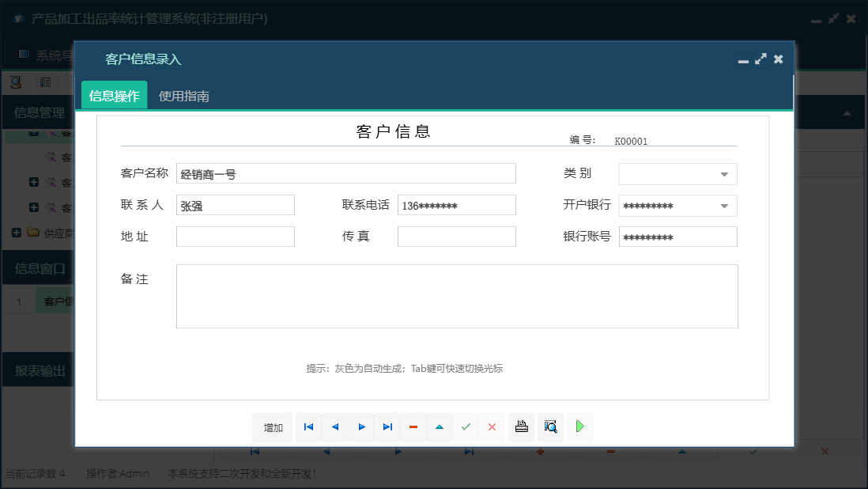Open the 开户银行 bank dropdown
This screenshot has height=489, width=868.
point(724,206)
